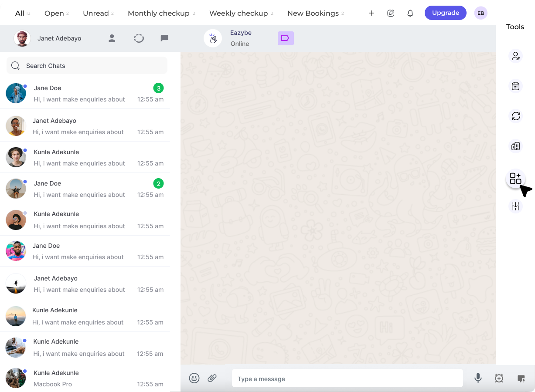Click the add-widget tool icon
Viewport: 535px width, 392px height.
[x=515, y=178]
